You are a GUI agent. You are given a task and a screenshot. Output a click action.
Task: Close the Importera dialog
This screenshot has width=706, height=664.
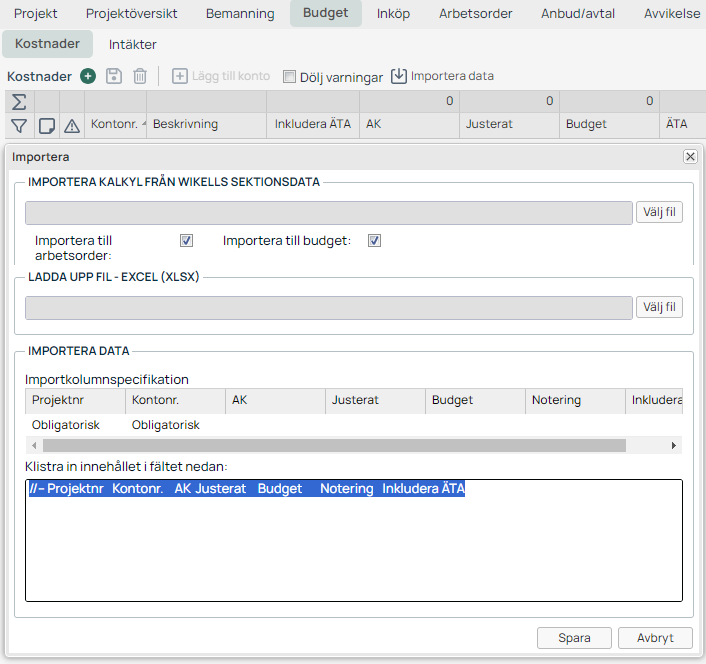(690, 157)
